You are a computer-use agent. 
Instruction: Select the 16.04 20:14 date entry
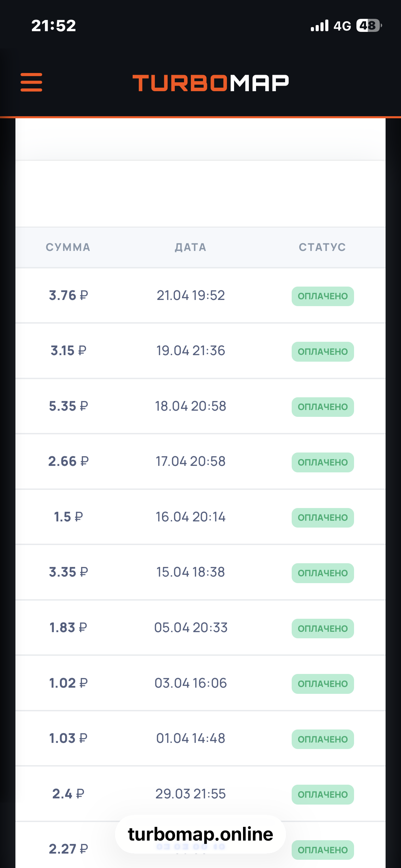pyautogui.click(x=191, y=517)
